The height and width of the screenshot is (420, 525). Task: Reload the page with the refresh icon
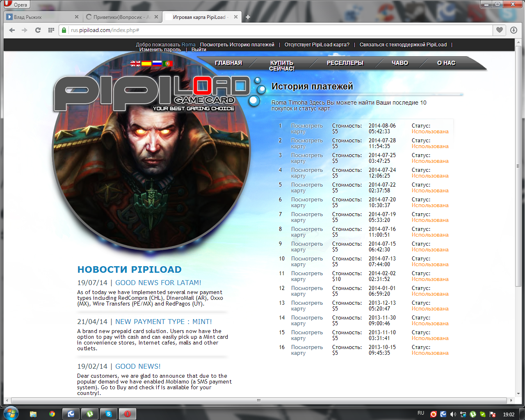point(38,30)
